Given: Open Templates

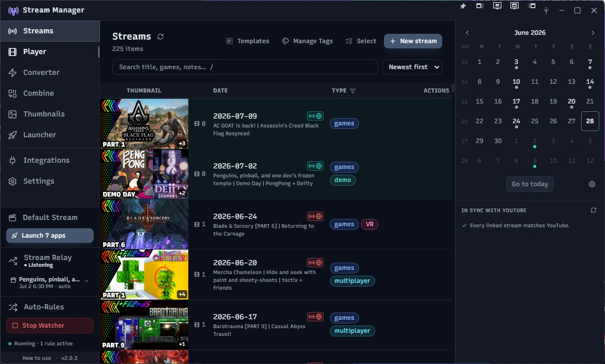Looking at the screenshot, I should [248, 41].
